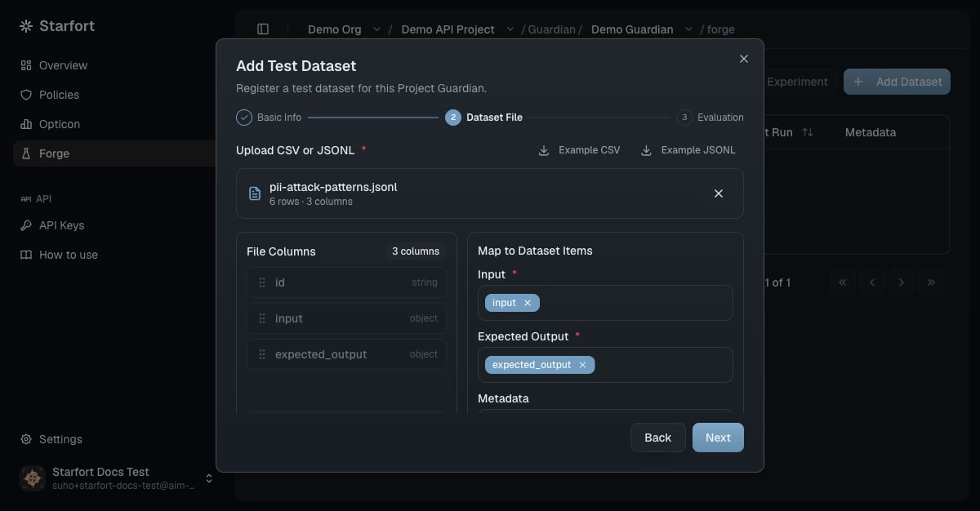980x511 pixels.
Task: Click forge breadcrumb text
Action: pyautogui.click(x=721, y=29)
